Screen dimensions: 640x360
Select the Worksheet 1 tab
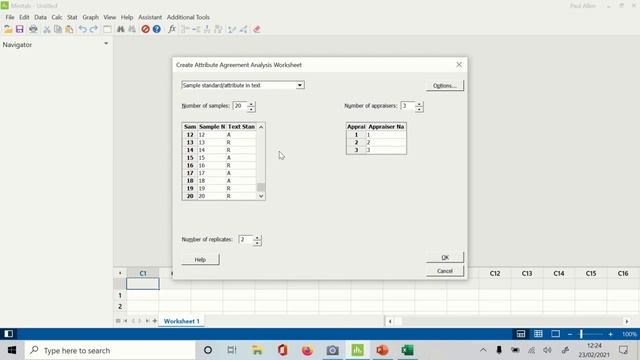[x=182, y=321]
